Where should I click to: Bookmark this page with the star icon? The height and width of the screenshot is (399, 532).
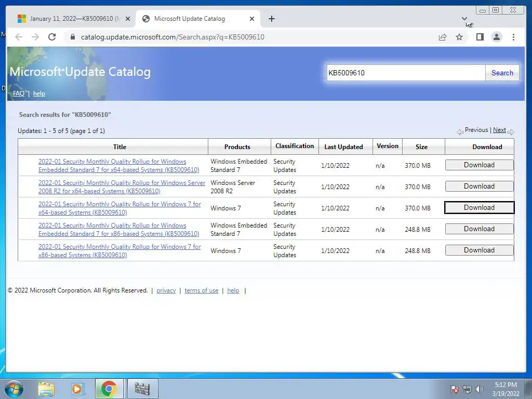click(x=459, y=37)
